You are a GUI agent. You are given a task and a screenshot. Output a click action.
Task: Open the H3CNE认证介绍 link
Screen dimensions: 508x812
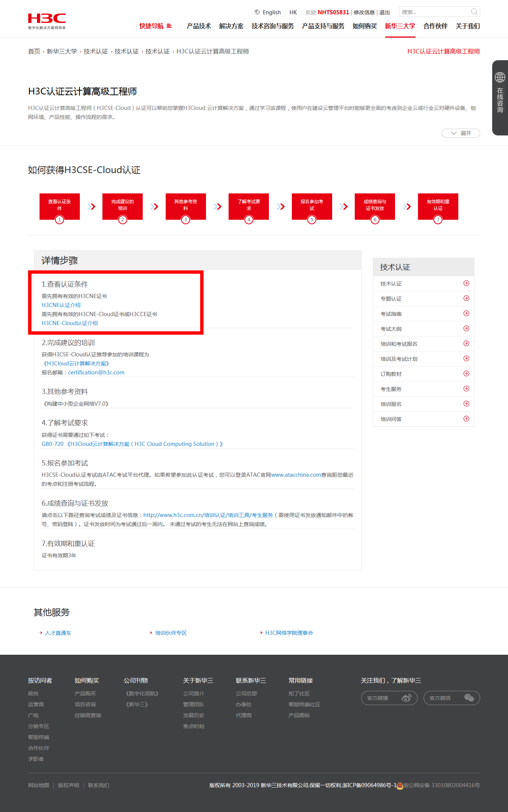(x=61, y=305)
